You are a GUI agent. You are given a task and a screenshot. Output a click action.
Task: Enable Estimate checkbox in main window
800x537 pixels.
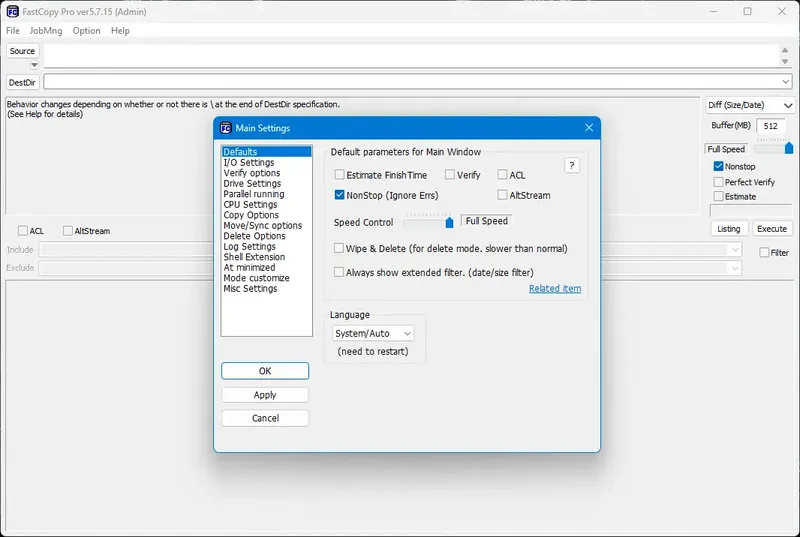pos(718,196)
